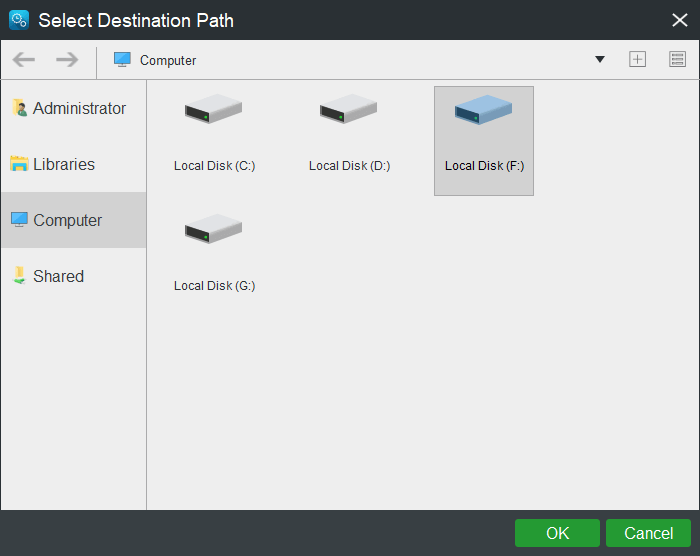700x556 pixels.
Task: Open the path dropdown arrow
Action: 600,59
